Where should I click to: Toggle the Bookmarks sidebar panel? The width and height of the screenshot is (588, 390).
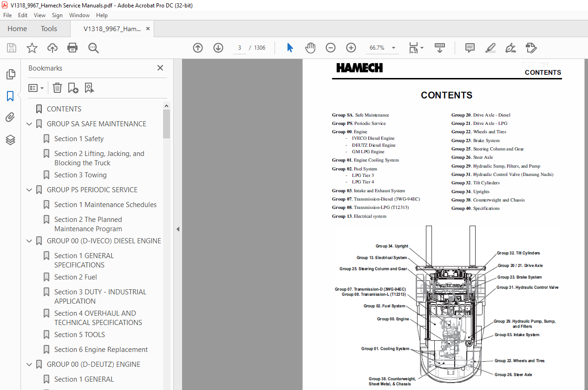(x=10, y=96)
